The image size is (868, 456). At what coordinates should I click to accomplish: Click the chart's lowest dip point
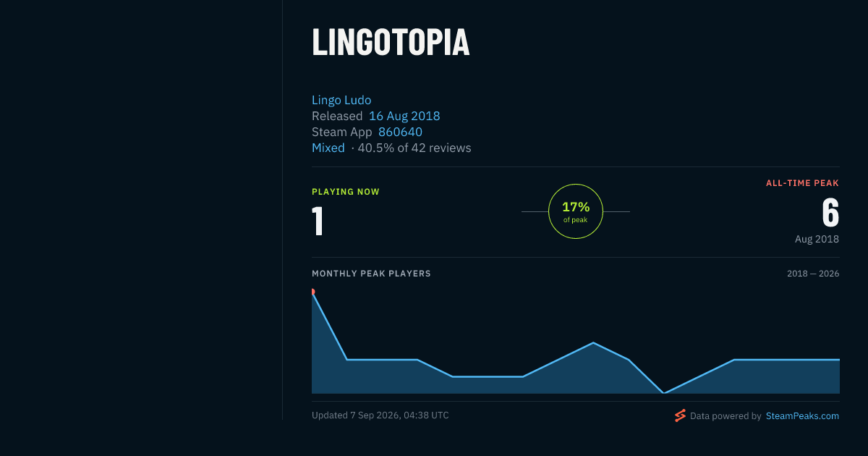664,393
